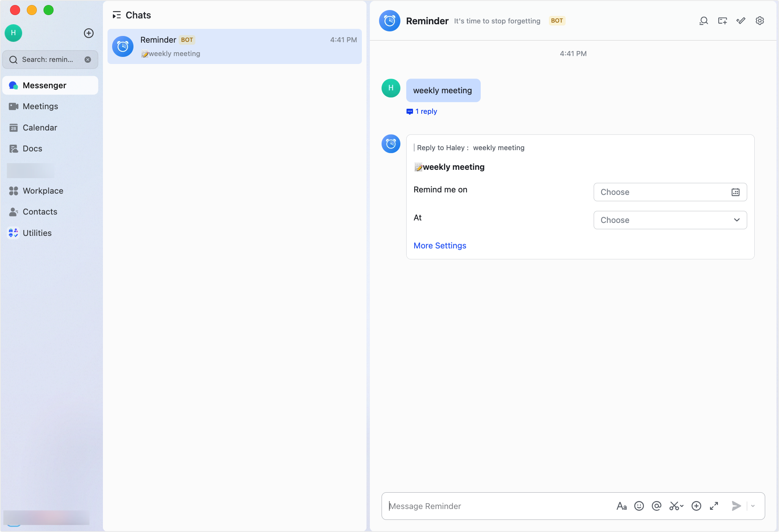The width and height of the screenshot is (779, 532).
Task: Clear the search field text
Action: (x=88, y=59)
